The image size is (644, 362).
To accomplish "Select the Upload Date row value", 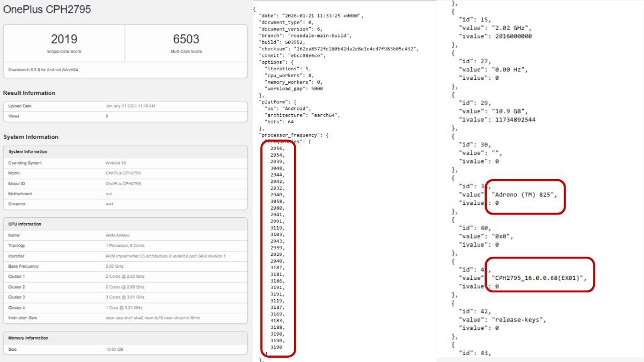I will [x=130, y=106].
